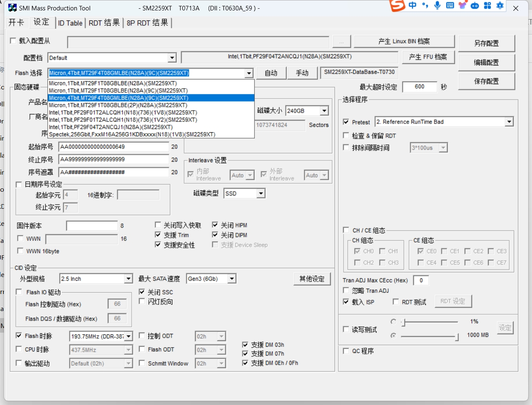Toggle 载入 ISP checkbox
This screenshot has width=532, height=405.
[346, 302]
